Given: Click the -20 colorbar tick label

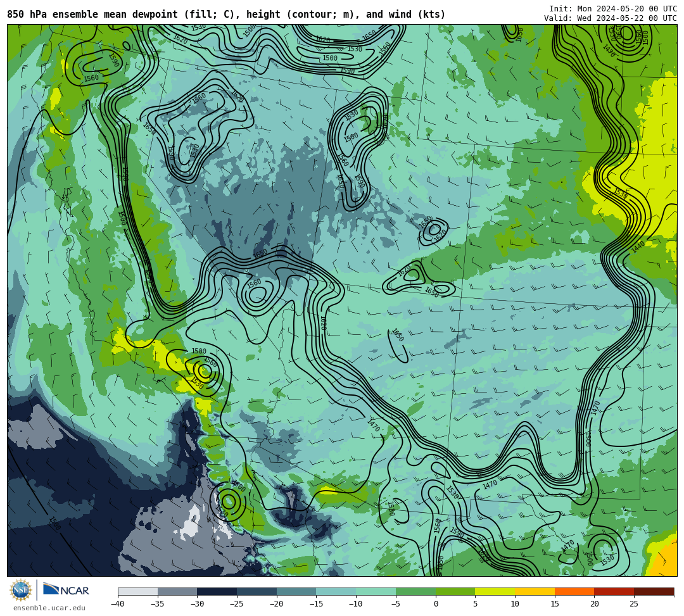Looking at the screenshot, I should click(x=277, y=604).
